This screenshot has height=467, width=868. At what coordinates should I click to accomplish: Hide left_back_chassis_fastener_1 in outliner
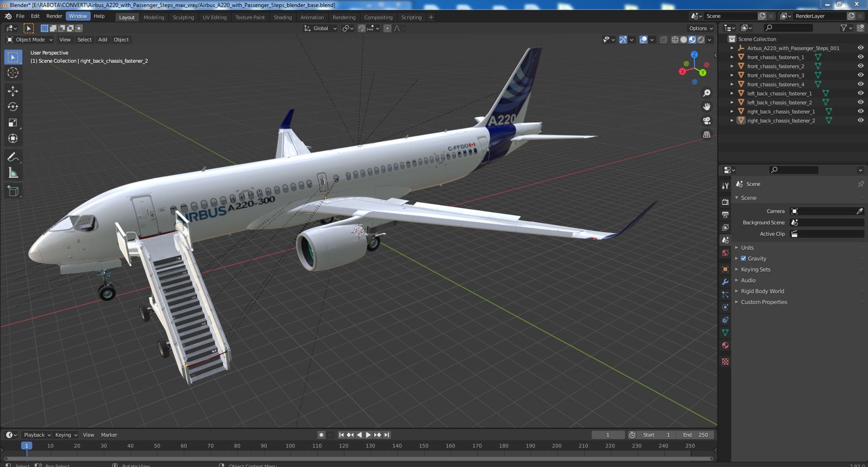[x=860, y=93]
